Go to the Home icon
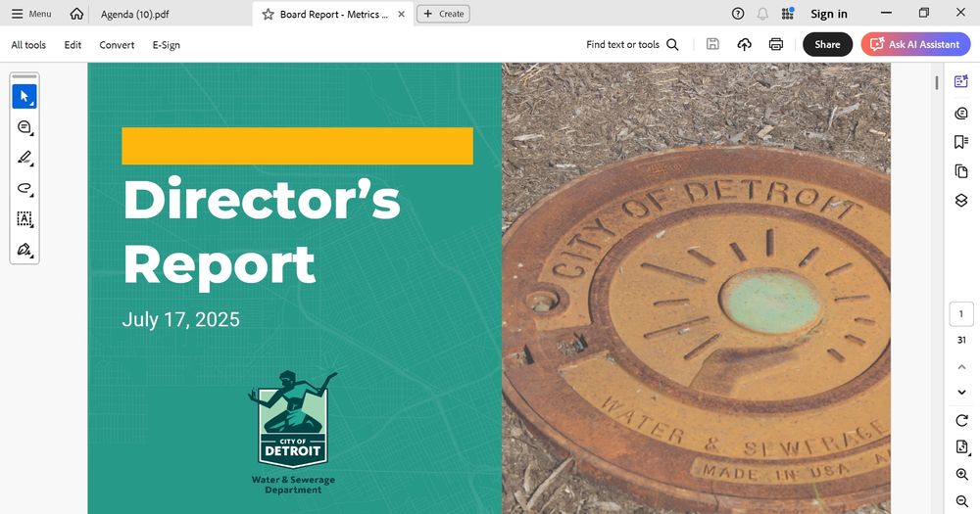Image resolution: width=980 pixels, height=514 pixels. [76, 14]
